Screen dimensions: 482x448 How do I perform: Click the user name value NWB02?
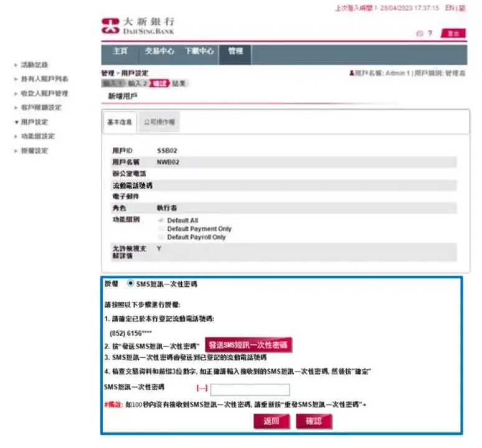click(168, 162)
